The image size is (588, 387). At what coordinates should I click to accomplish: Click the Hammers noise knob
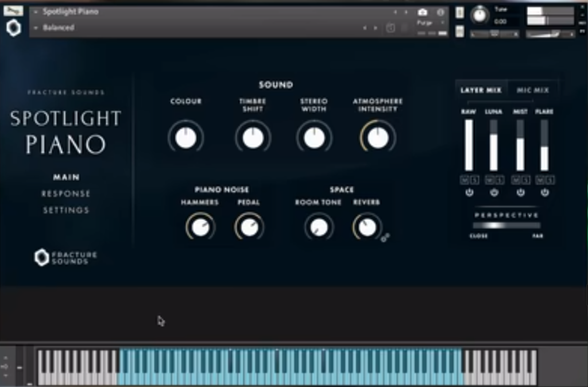coord(200,227)
